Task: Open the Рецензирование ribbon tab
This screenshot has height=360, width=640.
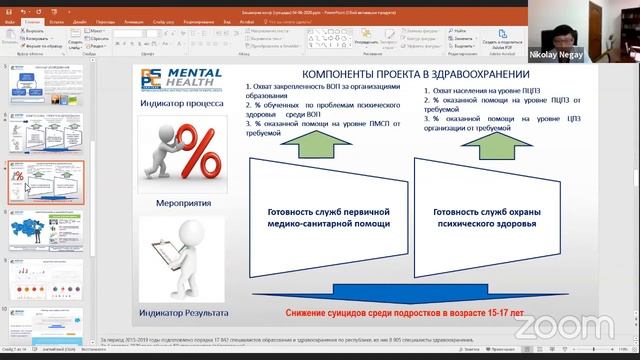Action: (199, 22)
